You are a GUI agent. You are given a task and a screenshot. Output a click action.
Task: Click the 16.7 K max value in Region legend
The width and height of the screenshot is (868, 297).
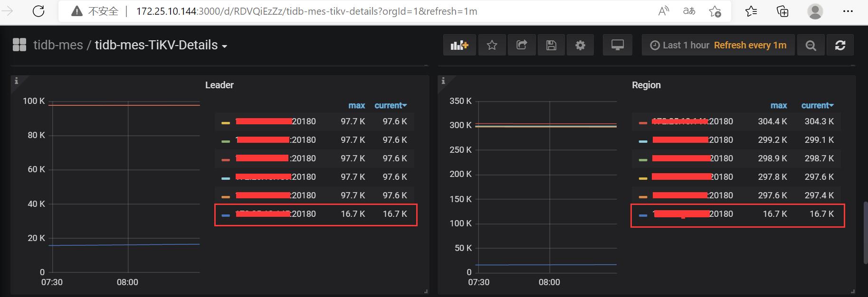click(x=775, y=214)
